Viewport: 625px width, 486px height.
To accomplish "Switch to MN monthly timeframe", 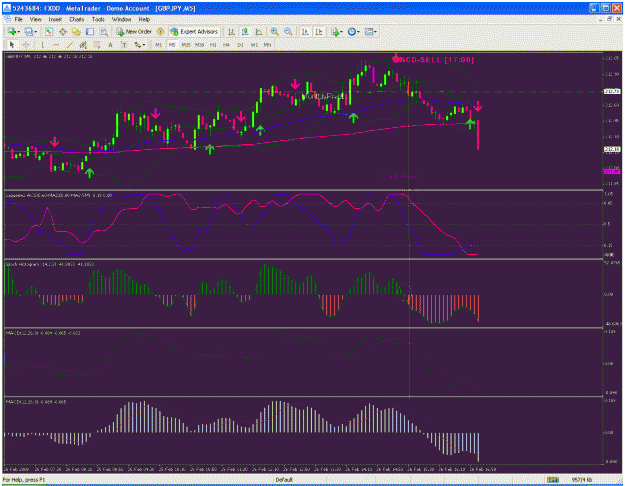I will (267, 45).
